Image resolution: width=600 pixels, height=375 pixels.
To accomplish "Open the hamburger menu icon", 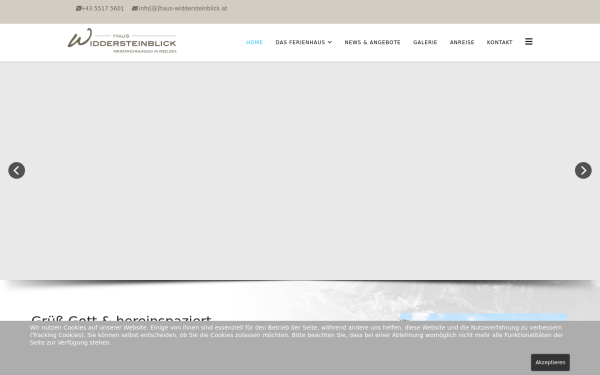I will pyautogui.click(x=528, y=42).
